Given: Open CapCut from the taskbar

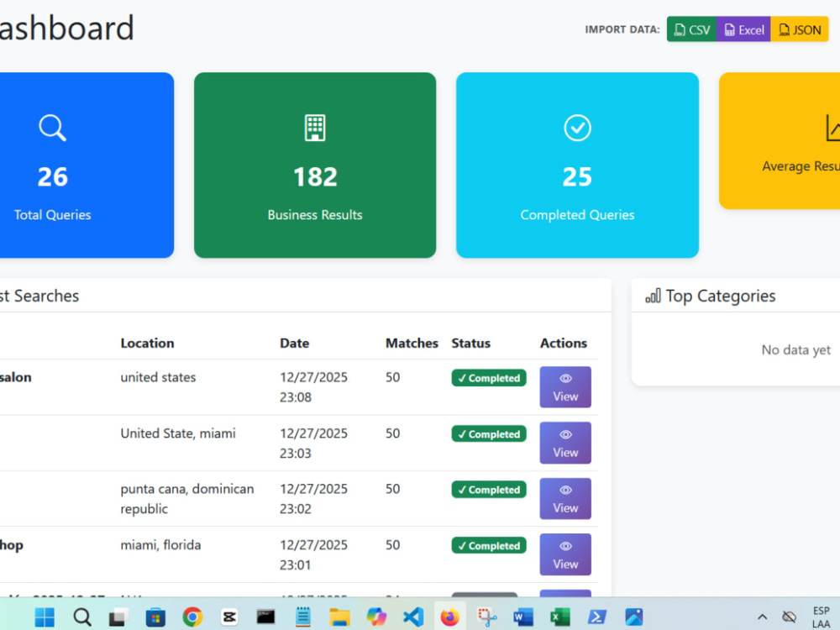Looking at the screenshot, I should [228, 617].
